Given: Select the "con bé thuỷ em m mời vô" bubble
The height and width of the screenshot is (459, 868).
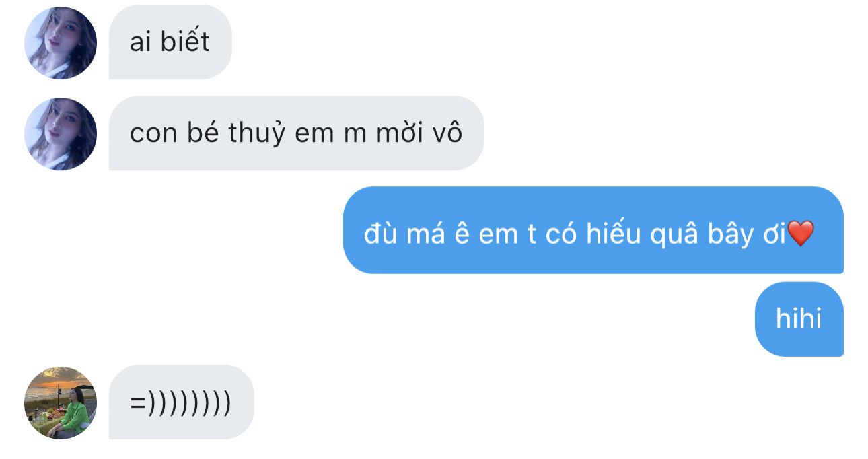Looking at the screenshot, I should pyautogui.click(x=296, y=133).
